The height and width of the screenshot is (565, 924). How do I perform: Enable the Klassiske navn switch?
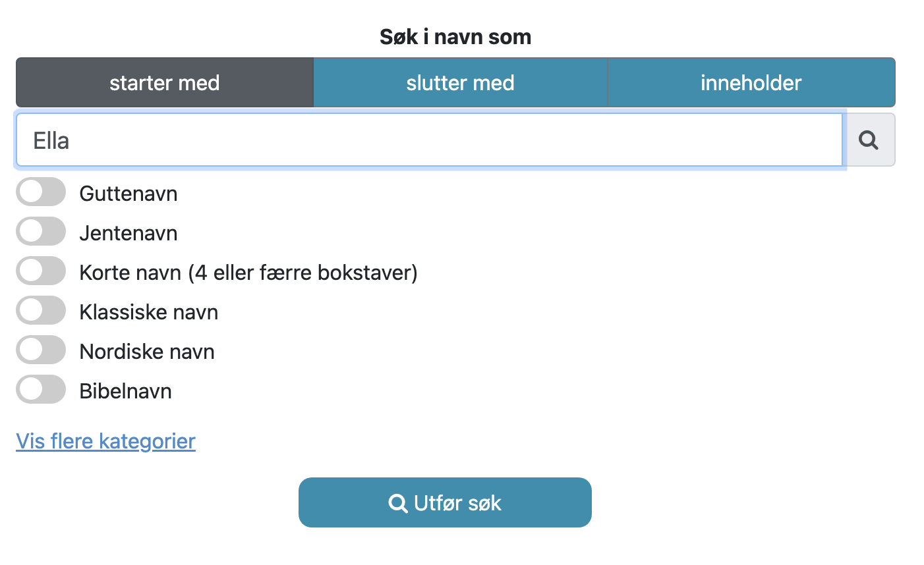pyautogui.click(x=41, y=311)
